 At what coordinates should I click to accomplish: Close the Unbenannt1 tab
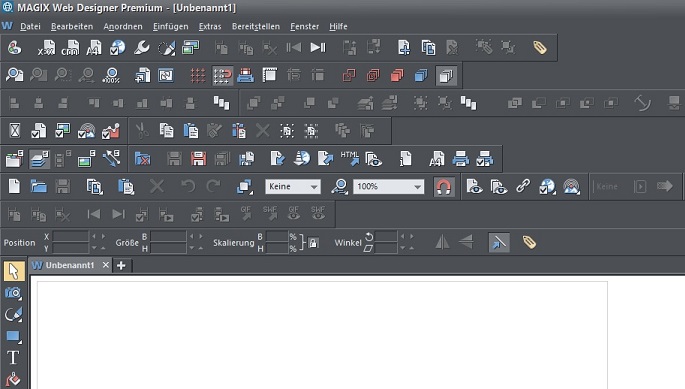(105, 265)
